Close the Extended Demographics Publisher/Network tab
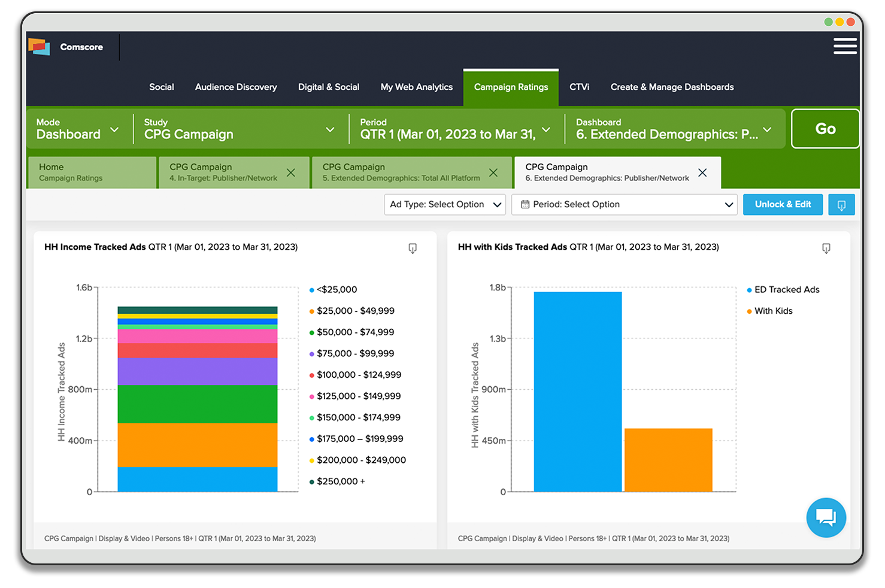Image resolution: width=885 pixels, height=588 pixels. coord(702,173)
